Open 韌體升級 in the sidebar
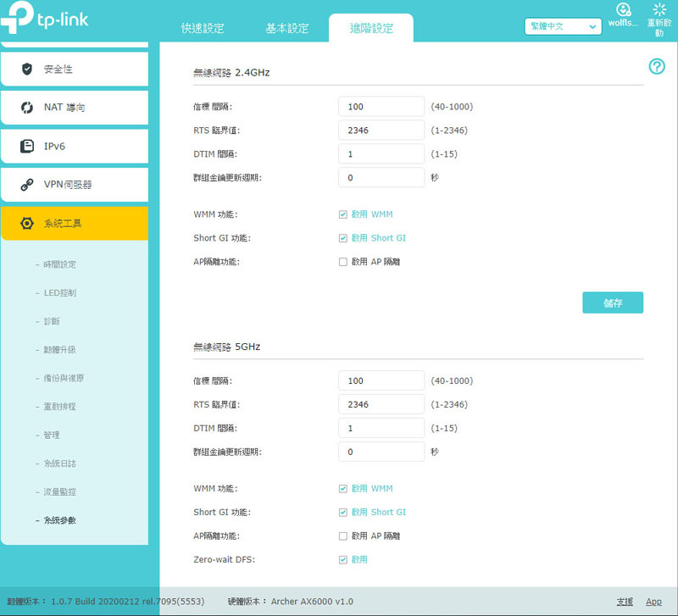 coord(60,350)
